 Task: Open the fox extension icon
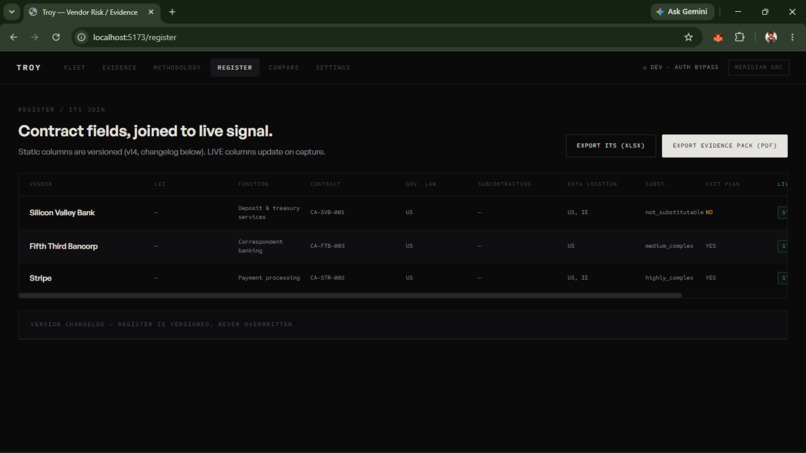pos(718,37)
